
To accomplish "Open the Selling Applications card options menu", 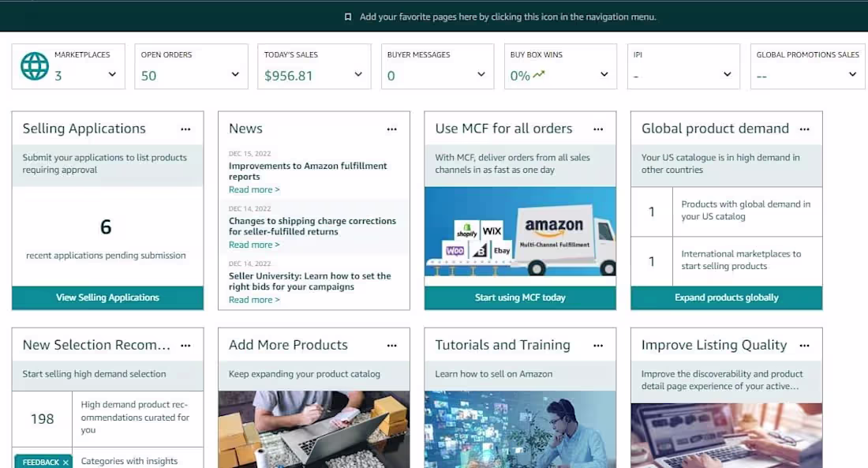I will click(x=185, y=129).
